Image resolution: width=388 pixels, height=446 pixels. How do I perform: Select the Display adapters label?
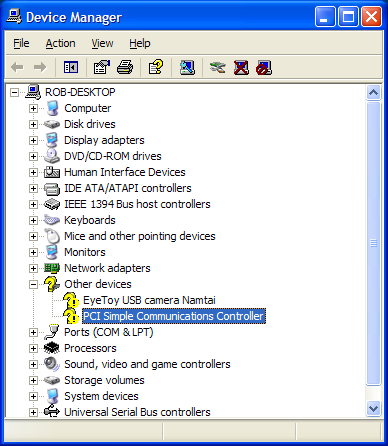[104, 140]
